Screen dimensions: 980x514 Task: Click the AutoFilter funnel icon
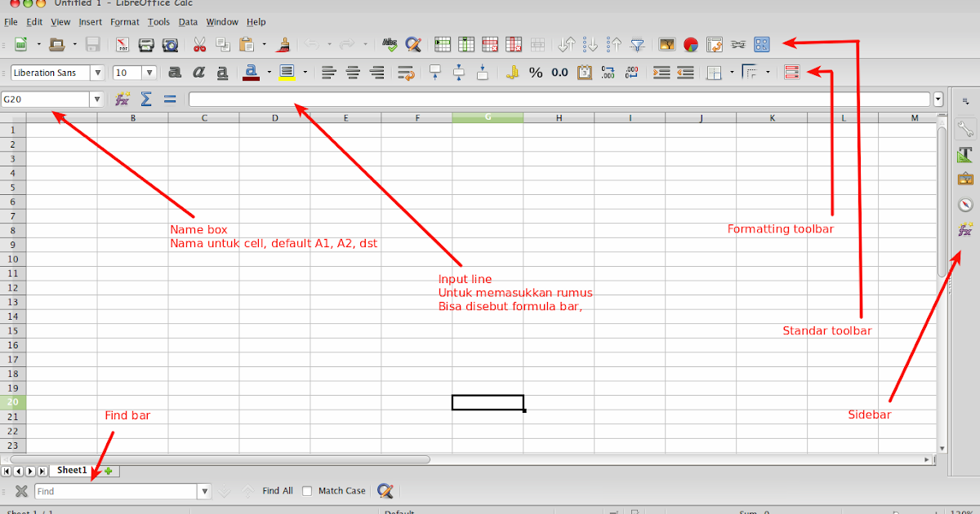(x=638, y=45)
